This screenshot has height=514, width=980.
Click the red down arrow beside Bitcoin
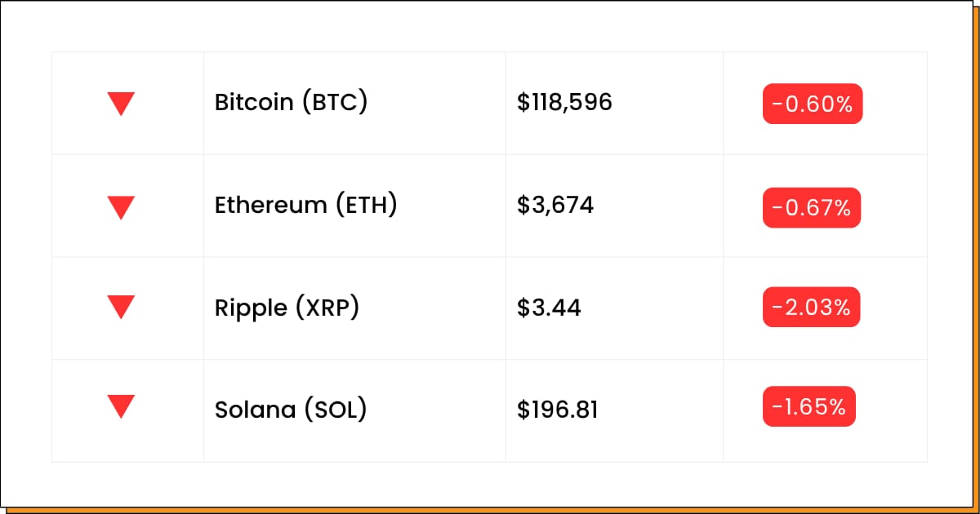pyautogui.click(x=121, y=104)
